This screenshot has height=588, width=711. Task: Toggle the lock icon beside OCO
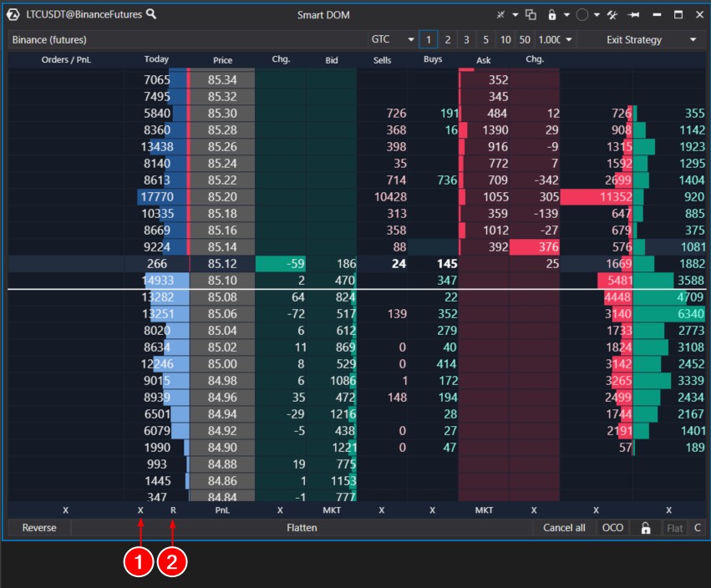(645, 528)
